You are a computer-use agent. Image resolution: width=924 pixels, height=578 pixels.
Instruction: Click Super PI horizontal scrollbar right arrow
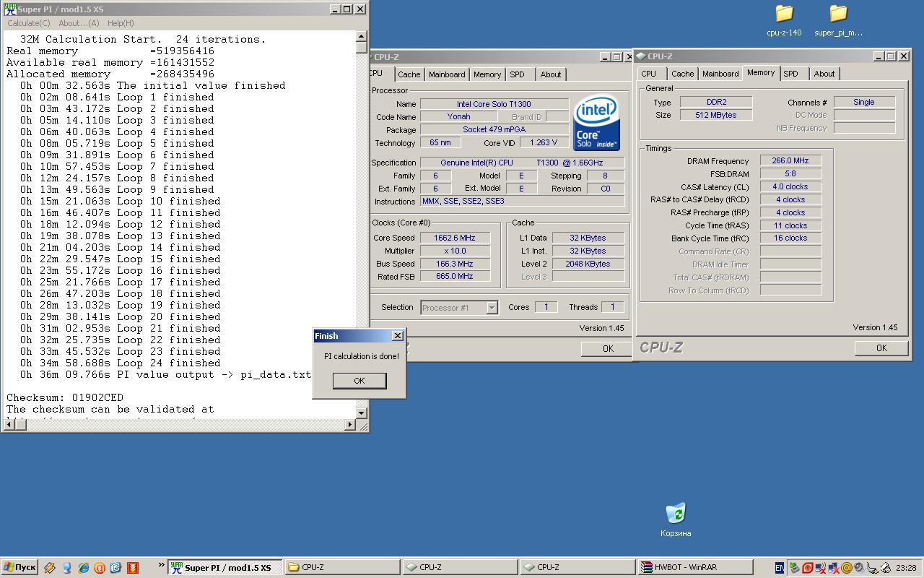(350, 425)
